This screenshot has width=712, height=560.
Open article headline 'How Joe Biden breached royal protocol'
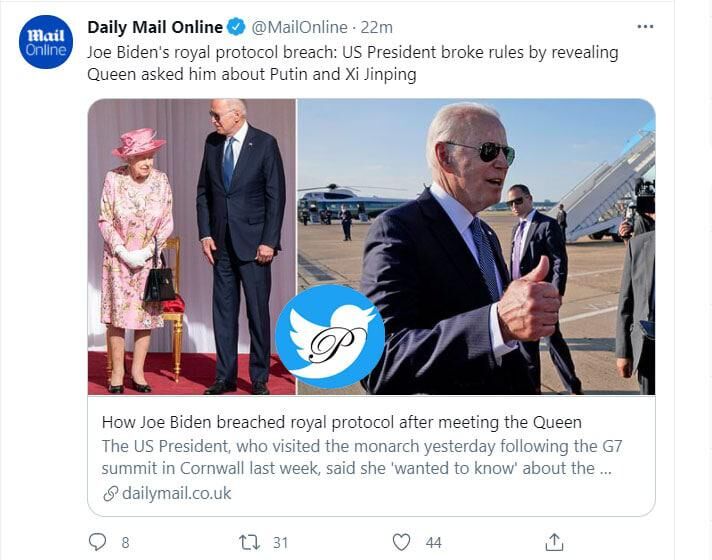(341, 422)
